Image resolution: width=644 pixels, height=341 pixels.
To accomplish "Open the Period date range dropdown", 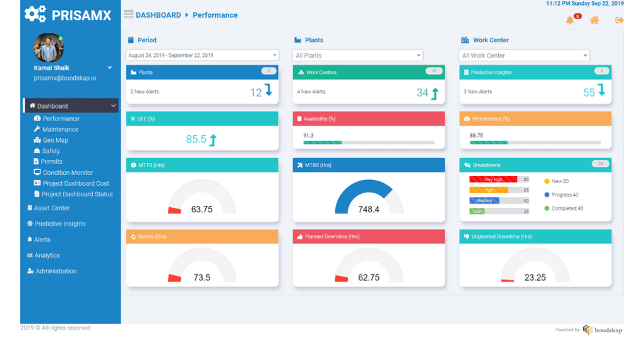I will [203, 55].
